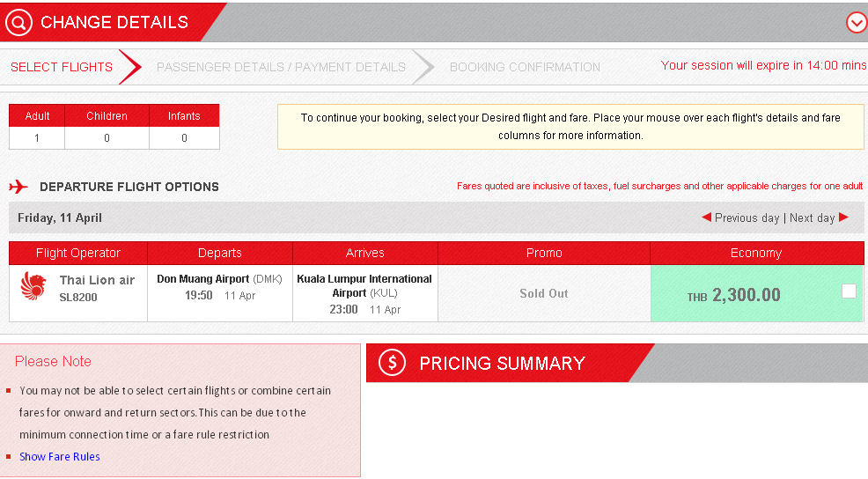Click the magnifier icon beside Change Details
This screenshot has width=868, height=479.
[x=18, y=22]
